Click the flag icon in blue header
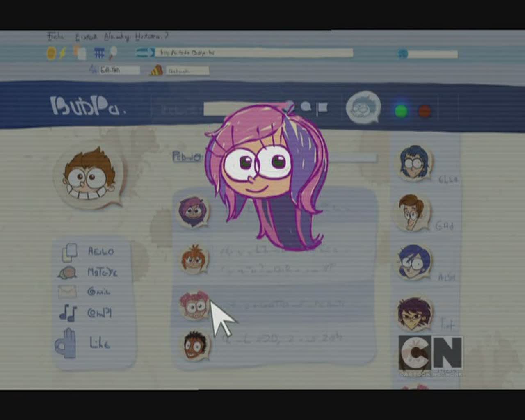Screen dimensions: 525x420 point(322,107)
